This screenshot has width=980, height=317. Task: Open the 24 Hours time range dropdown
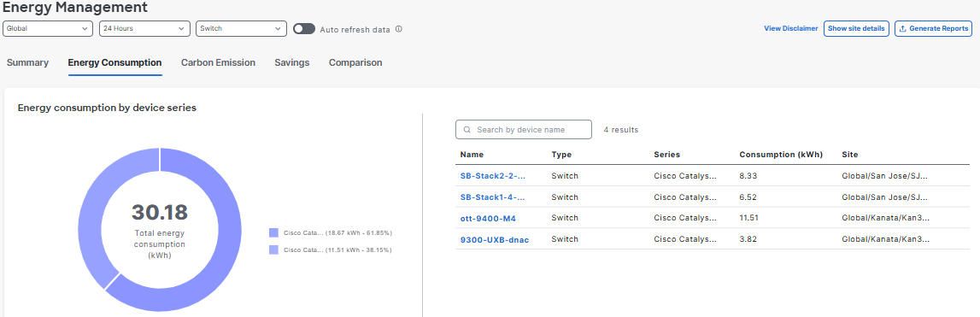tap(144, 29)
